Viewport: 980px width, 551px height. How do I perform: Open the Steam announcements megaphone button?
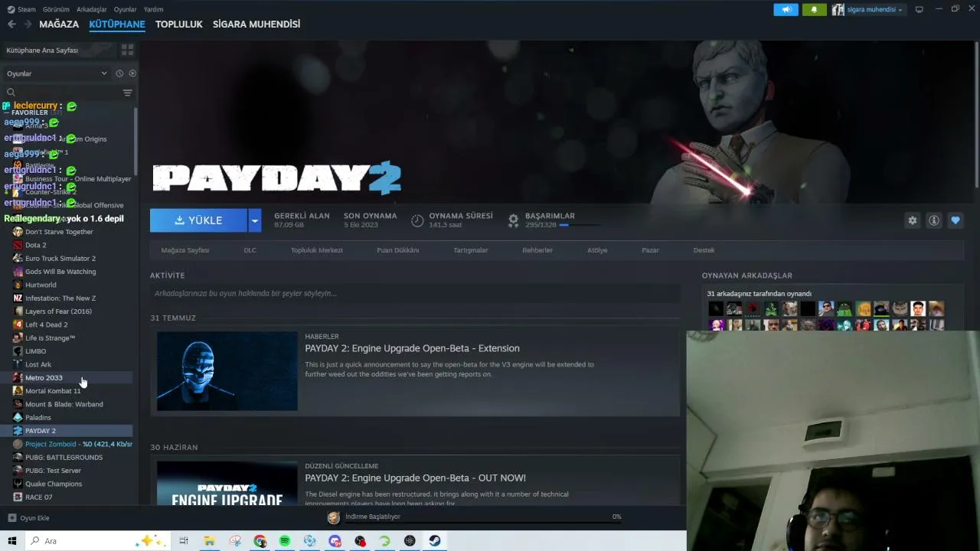[786, 9]
